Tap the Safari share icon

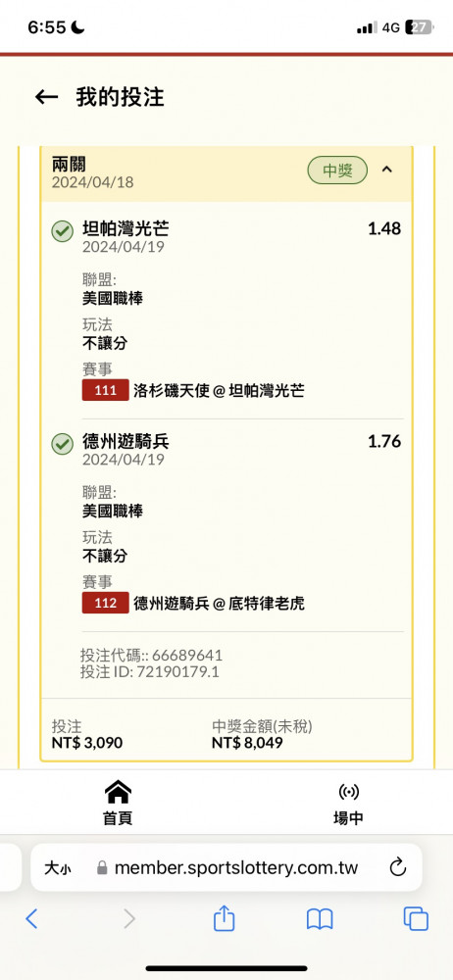224,919
